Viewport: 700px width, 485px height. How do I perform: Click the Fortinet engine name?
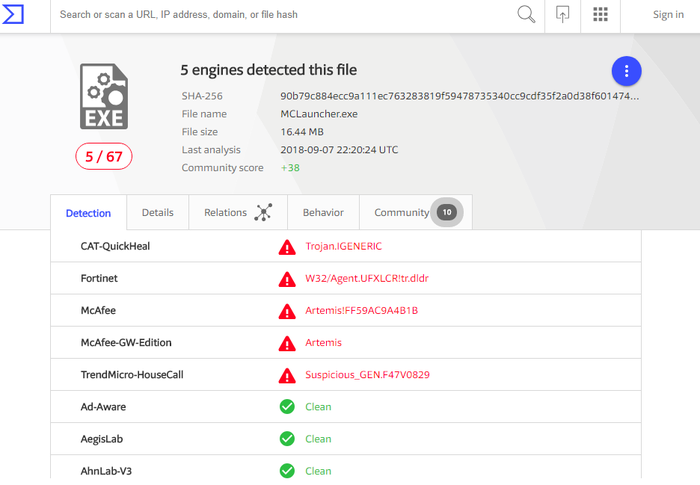pyautogui.click(x=99, y=279)
